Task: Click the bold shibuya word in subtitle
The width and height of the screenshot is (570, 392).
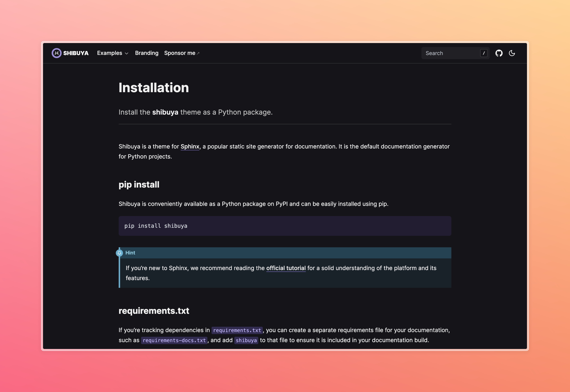Action: 165,112
